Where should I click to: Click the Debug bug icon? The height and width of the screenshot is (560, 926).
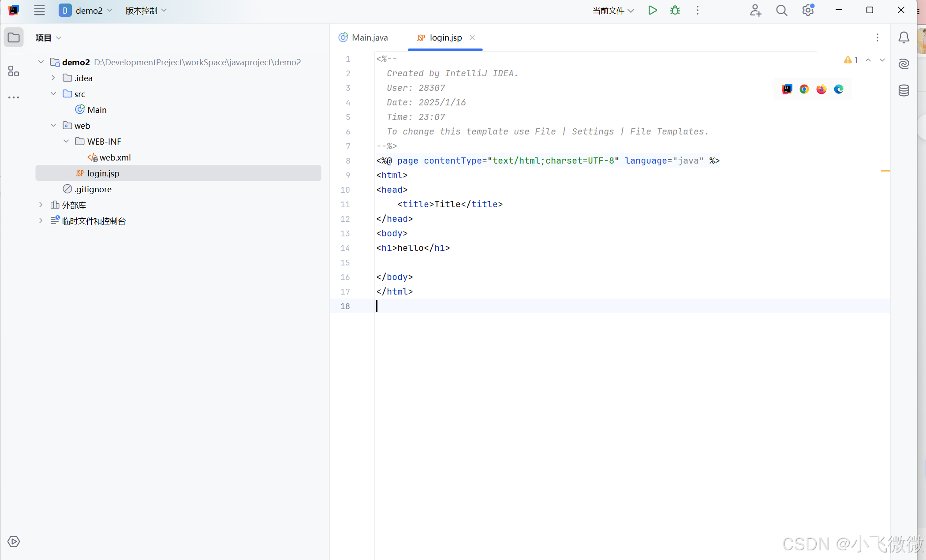(675, 10)
